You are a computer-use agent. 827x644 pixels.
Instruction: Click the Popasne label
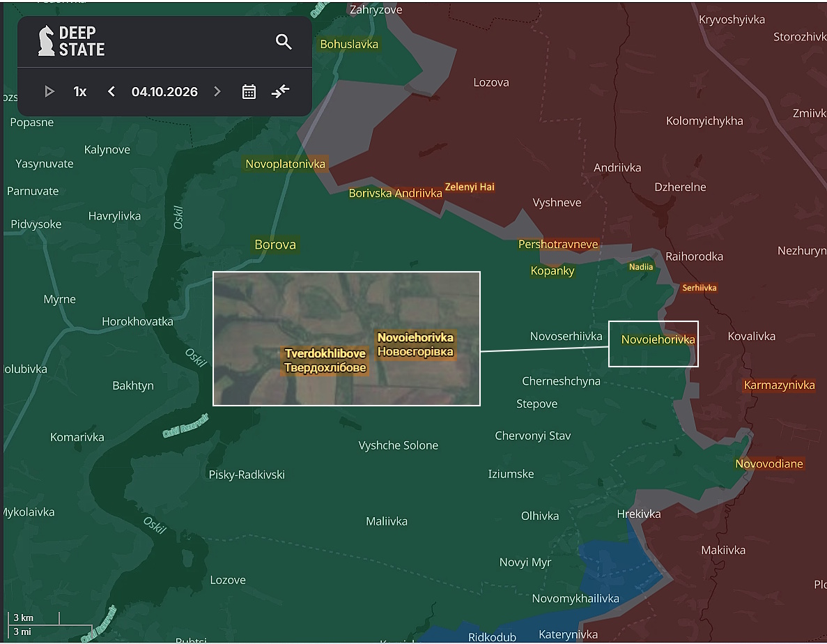point(31,123)
